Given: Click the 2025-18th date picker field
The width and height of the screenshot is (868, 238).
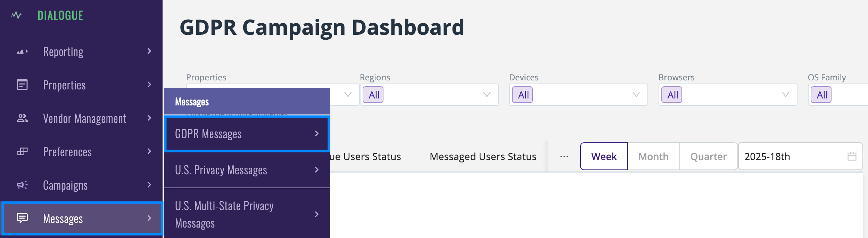Looking at the screenshot, I should 801,156.
